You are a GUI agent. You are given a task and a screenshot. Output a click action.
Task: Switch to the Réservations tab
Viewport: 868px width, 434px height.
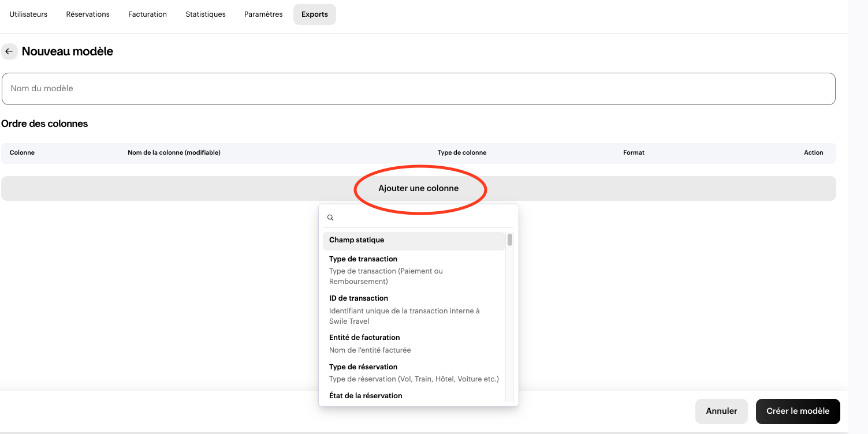click(88, 14)
